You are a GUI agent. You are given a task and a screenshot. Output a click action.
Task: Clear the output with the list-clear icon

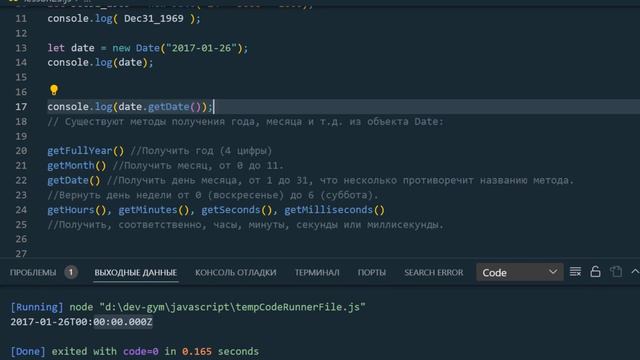pyautogui.click(x=575, y=272)
